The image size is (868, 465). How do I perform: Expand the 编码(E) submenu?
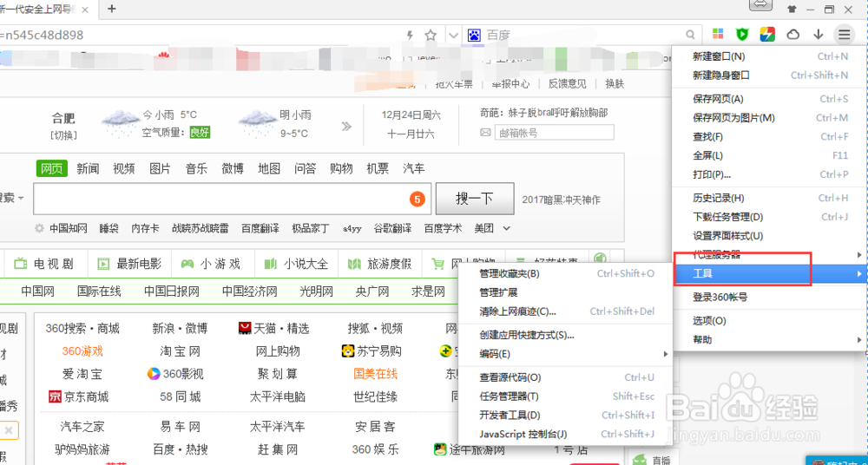coord(566,354)
